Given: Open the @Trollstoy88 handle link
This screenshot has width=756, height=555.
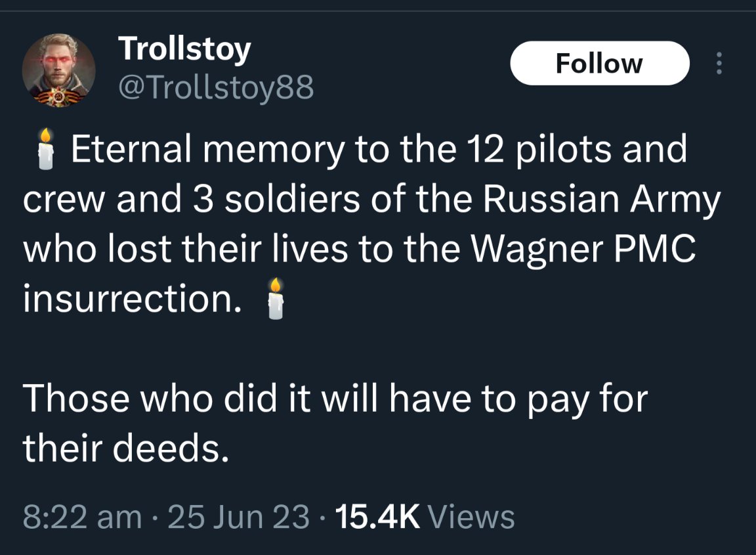Looking at the screenshot, I should click(x=216, y=88).
